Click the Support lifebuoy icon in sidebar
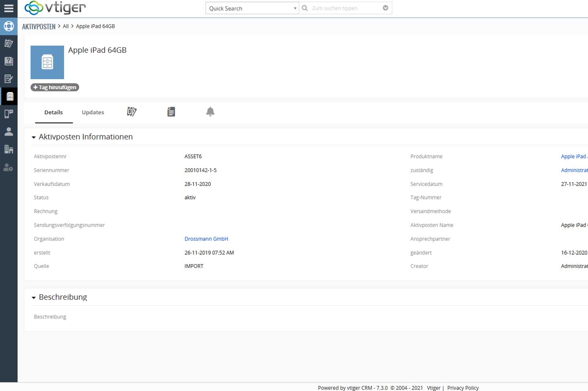588x391 pixels. 8,26
